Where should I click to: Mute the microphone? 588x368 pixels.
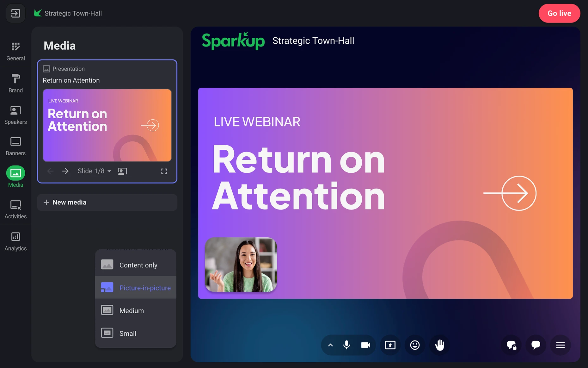[346, 345]
